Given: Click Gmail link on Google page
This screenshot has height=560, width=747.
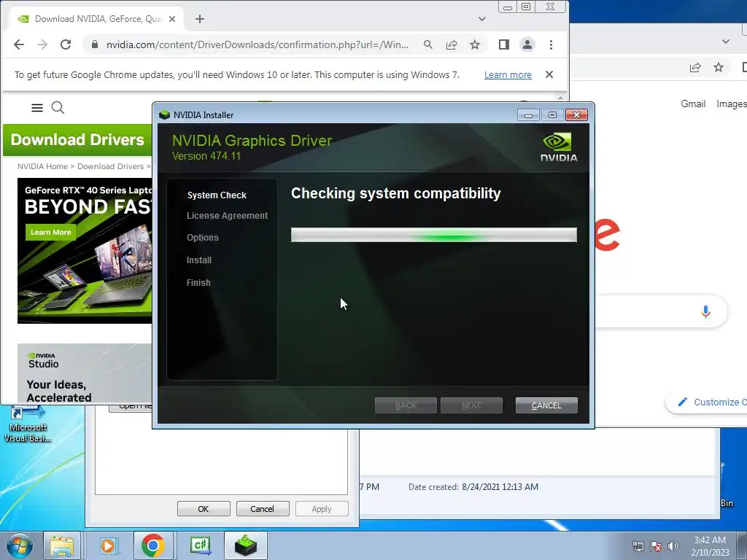Looking at the screenshot, I should [x=693, y=104].
